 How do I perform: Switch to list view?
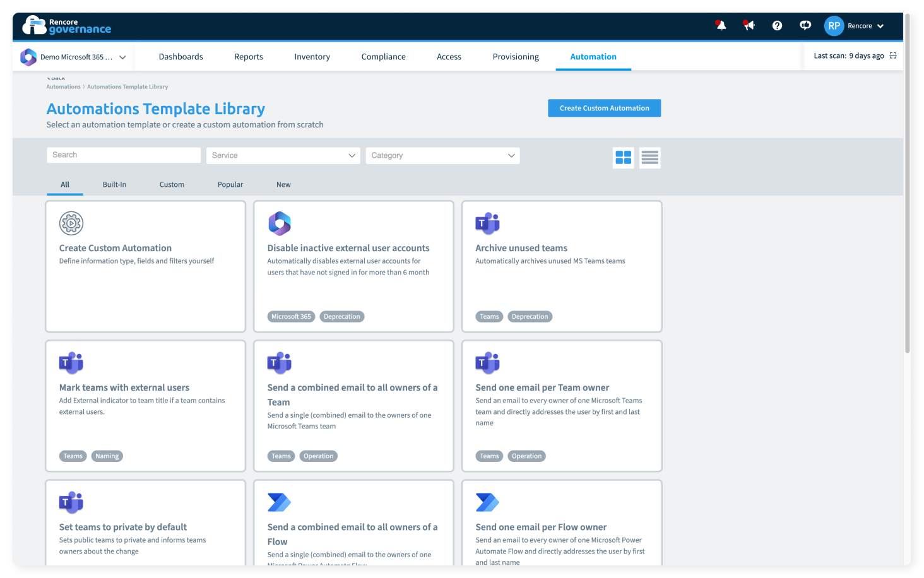pyautogui.click(x=650, y=157)
